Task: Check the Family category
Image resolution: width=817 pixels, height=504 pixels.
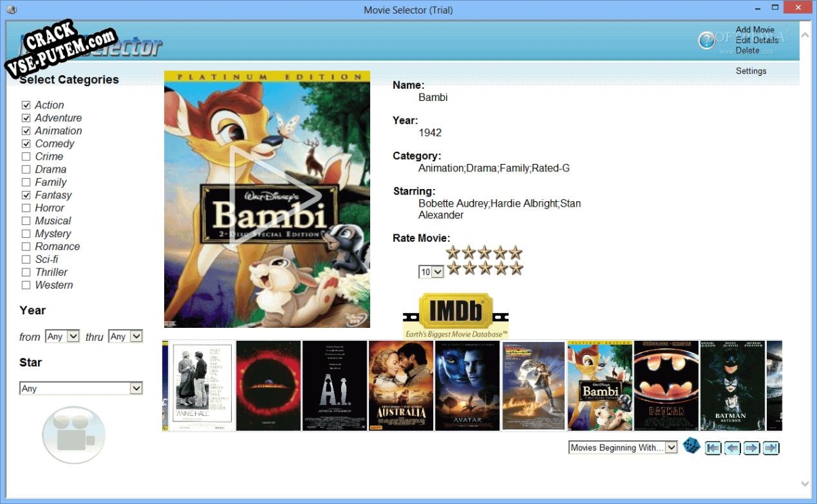Action: click(x=26, y=182)
